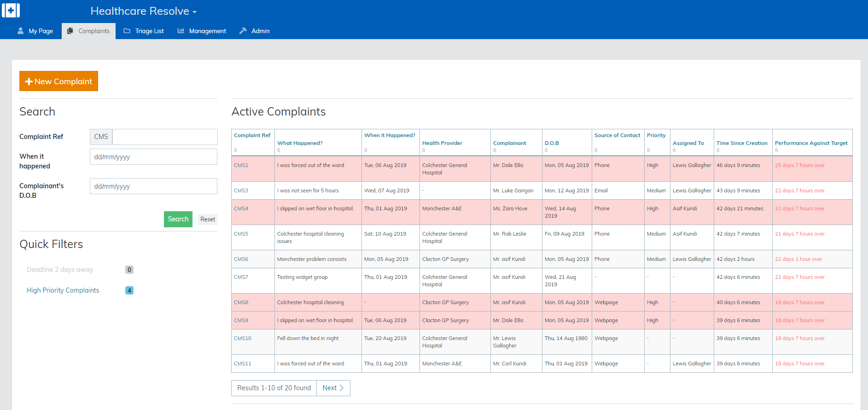Open the Healthcare Resolve dropdown menu
Image resolution: width=868 pixels, height=410 pixels.
point(143,11)
